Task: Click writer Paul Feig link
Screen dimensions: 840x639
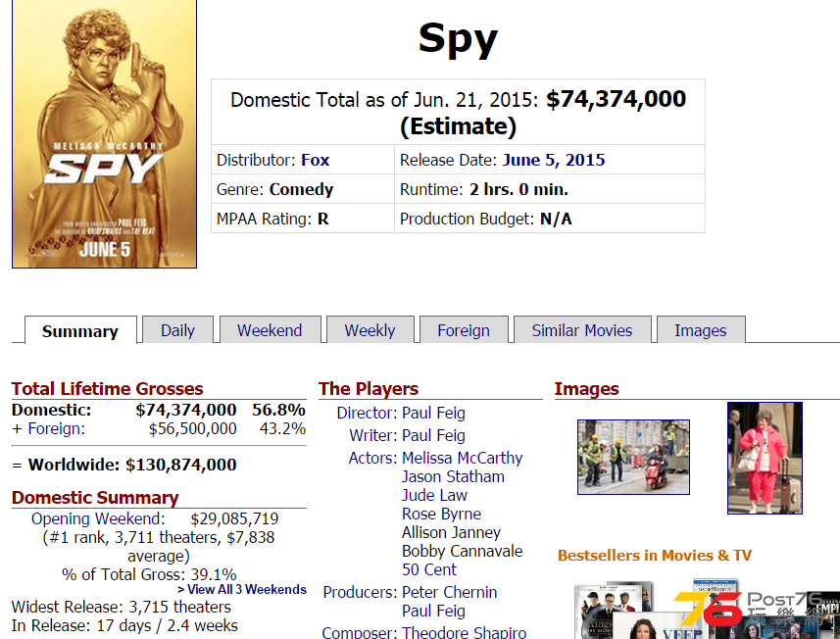Action: 433,435
